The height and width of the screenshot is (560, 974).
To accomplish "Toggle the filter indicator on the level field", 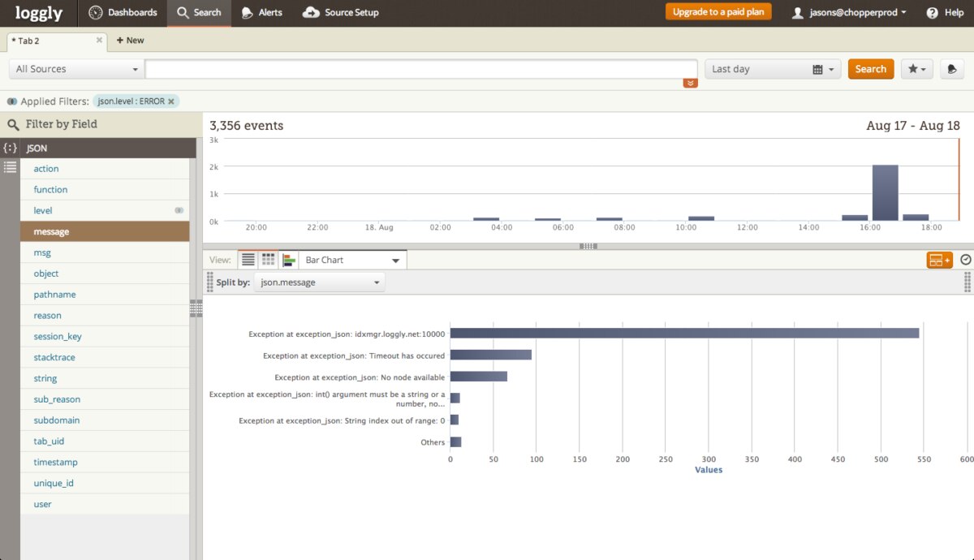I will tap(179, 210).
